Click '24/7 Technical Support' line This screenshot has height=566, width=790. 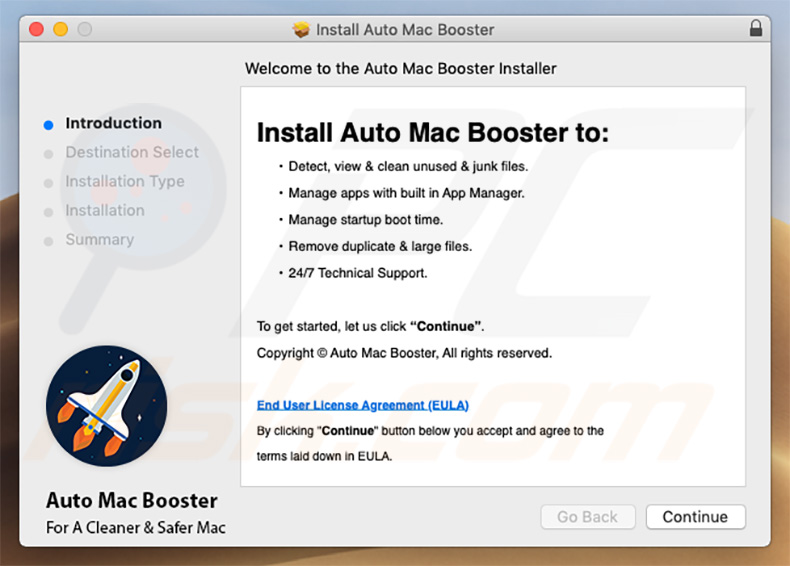(358, 273)
